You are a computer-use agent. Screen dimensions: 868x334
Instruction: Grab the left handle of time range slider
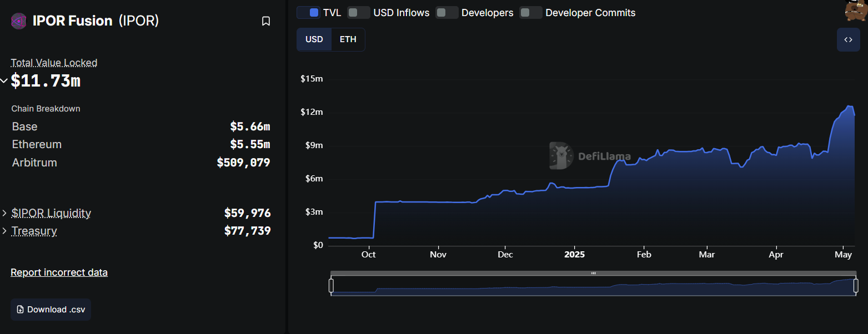[331, 286]
